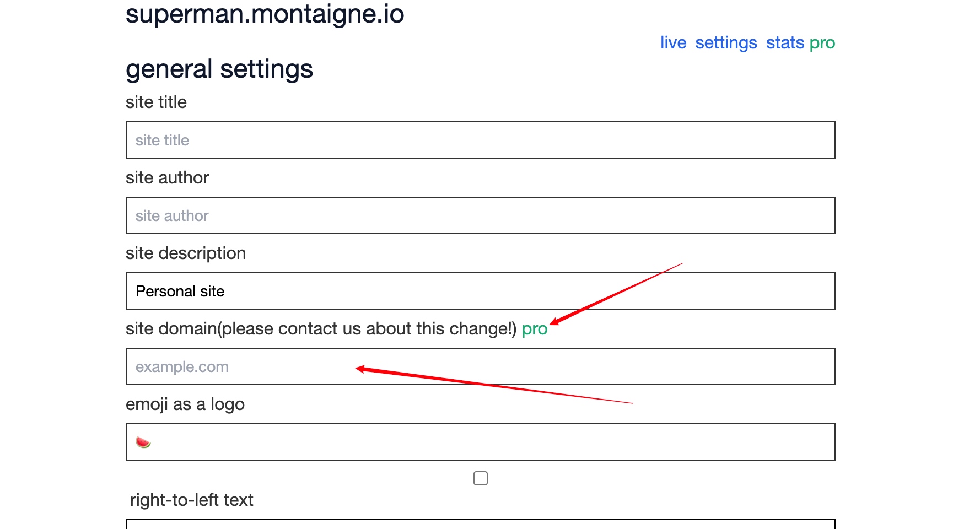Click the superman.montaigne.io heading

click(x=265, y=14)
